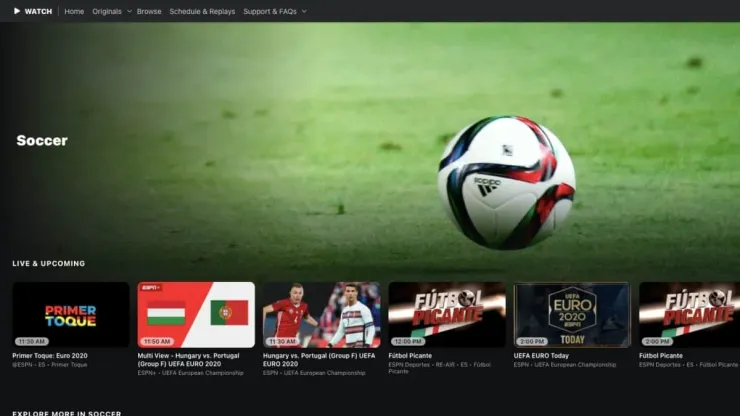Open Support & FAQs menu
This screenshot has width=740, height=416.
coord(270,11)
